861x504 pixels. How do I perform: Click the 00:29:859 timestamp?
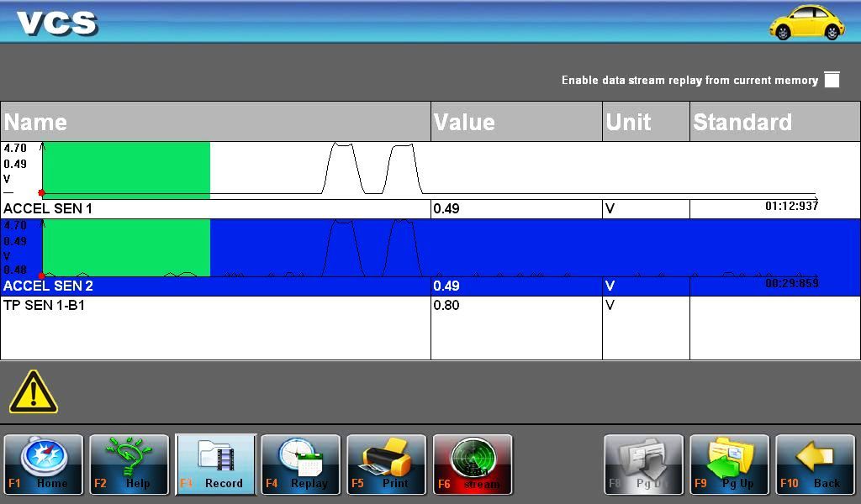pos(792,284)
